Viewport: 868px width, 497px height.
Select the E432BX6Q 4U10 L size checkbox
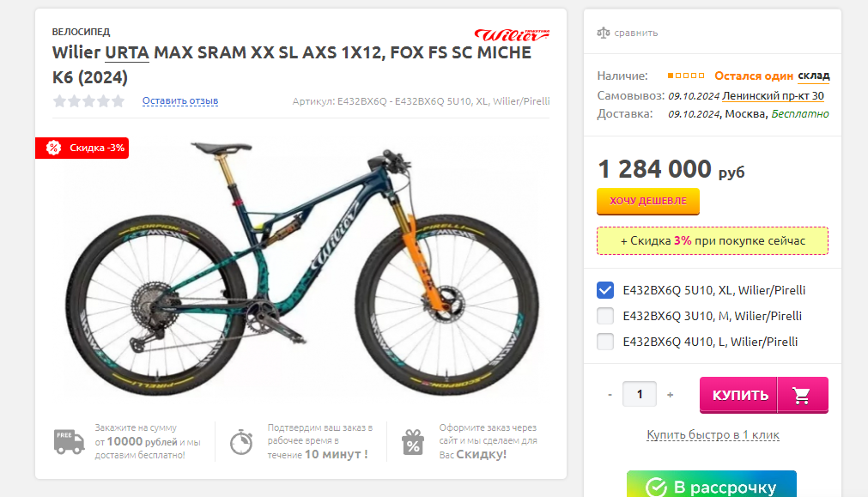[605, 342]
